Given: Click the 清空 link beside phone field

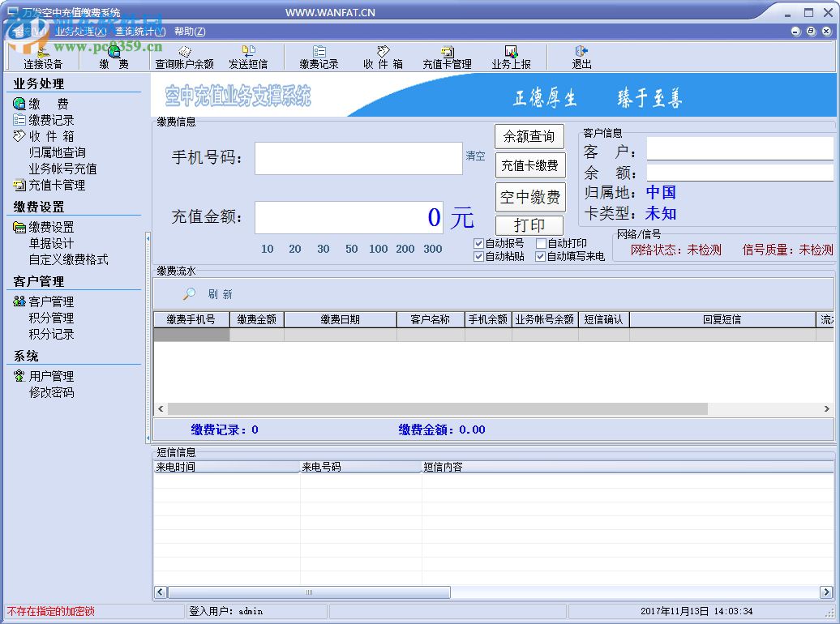Looking at the screenshot, I should (x=476, y=156).
